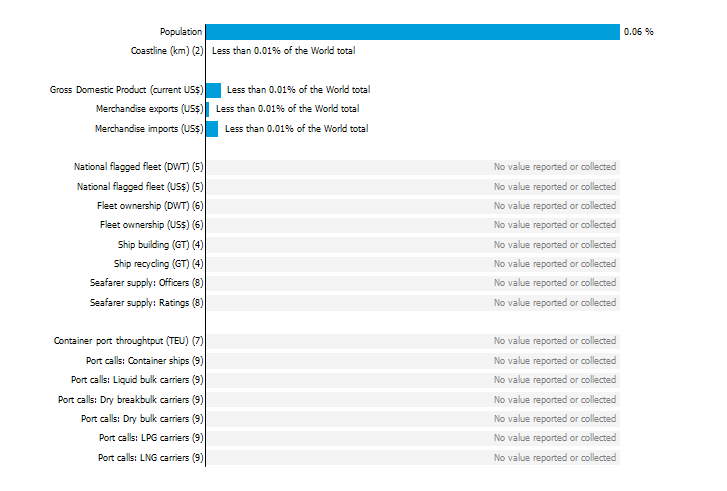Click Port calls: LNG carriers gray bar
The image size is (727, 491).
[x=413, y=458]
